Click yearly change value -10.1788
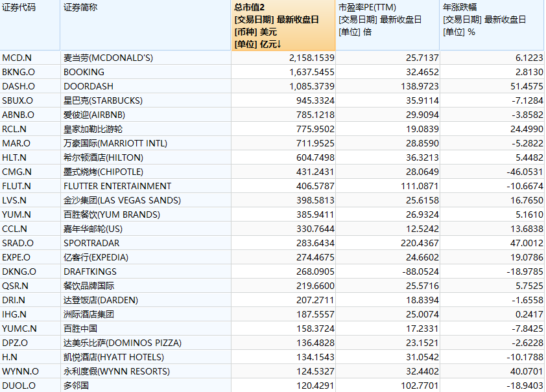Viewport: 546px width, 392px height. click(525, 357)
